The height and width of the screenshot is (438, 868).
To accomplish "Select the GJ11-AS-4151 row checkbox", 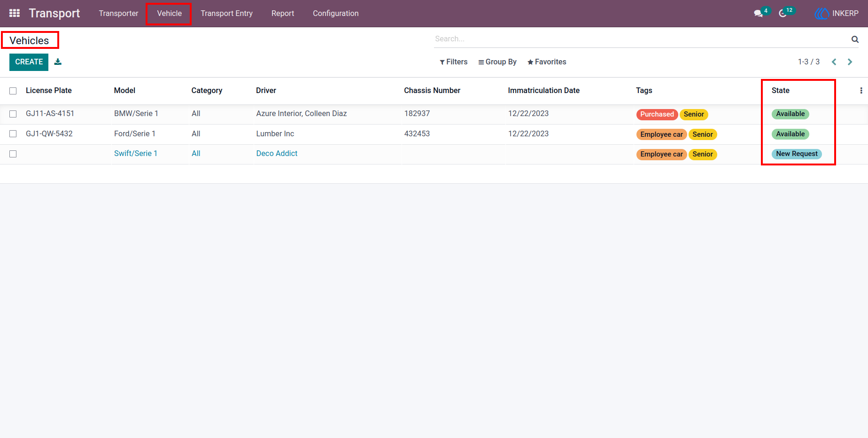I will (x=13, y=114).
